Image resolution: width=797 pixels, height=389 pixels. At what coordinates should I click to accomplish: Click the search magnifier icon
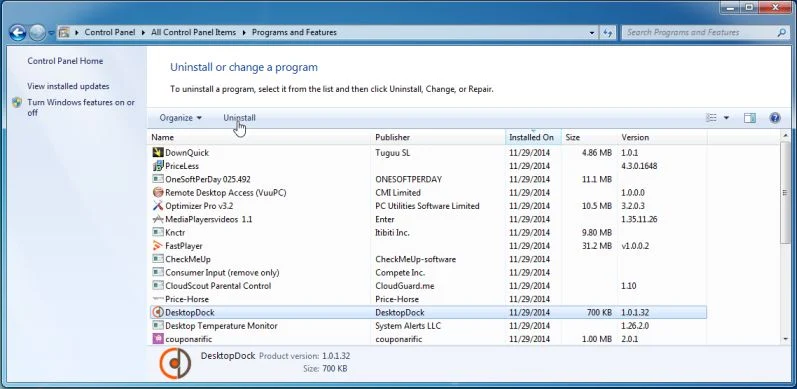782,33
